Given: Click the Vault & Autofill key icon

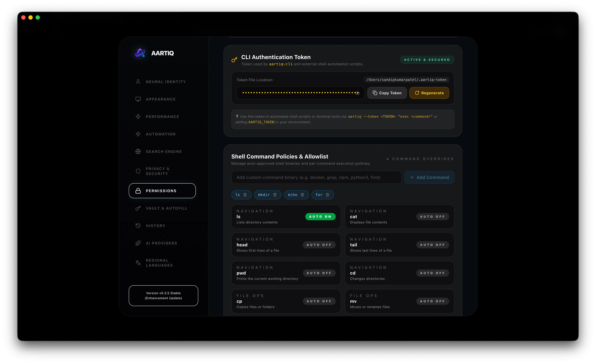Looking at the screenshot, I should click(138, 208).
